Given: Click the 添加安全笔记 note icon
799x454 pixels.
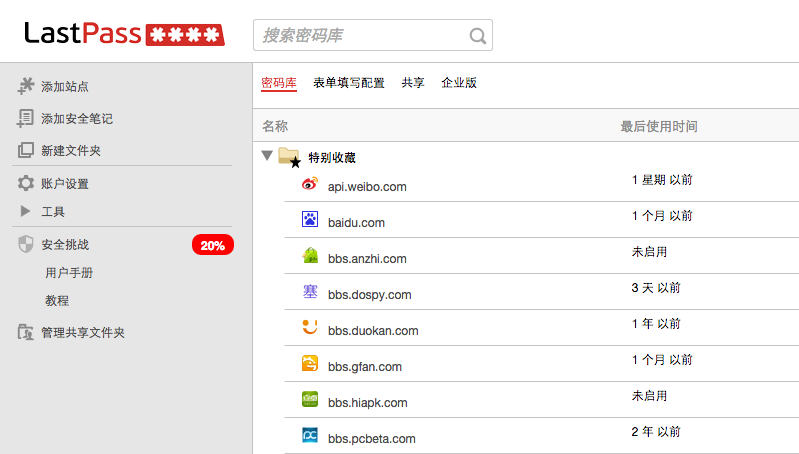Looking at the screenshot, I should coord(25,118).
